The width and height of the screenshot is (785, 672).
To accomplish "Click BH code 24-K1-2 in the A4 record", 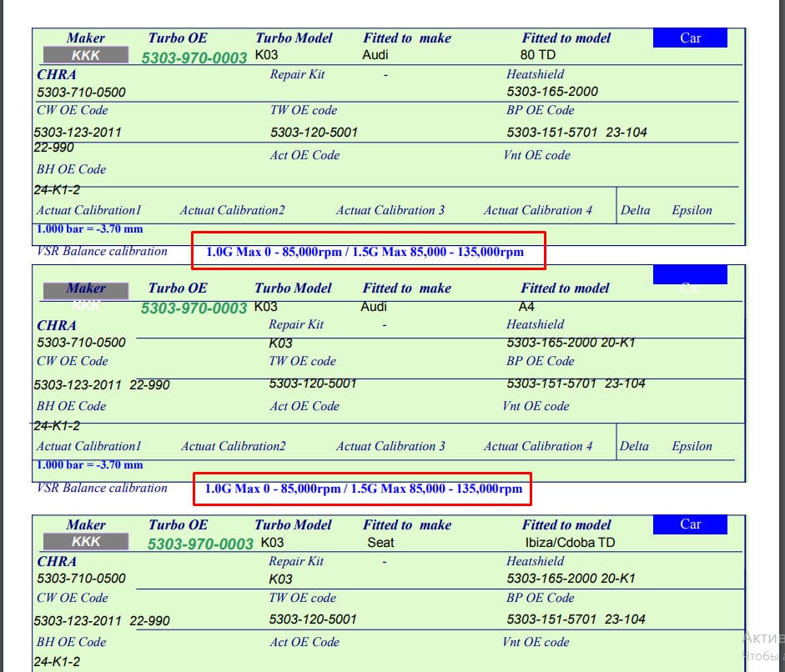I will (x=57, y=426).
